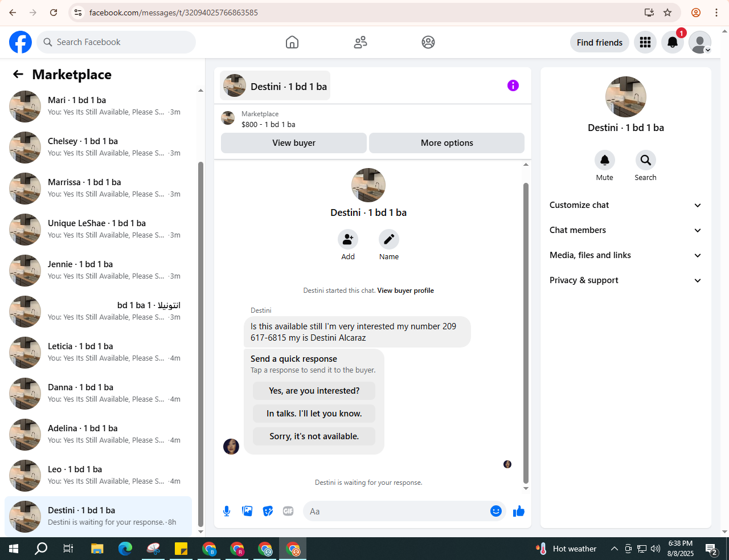
Task: Expand the Chat members section
Action: point(625,230)
